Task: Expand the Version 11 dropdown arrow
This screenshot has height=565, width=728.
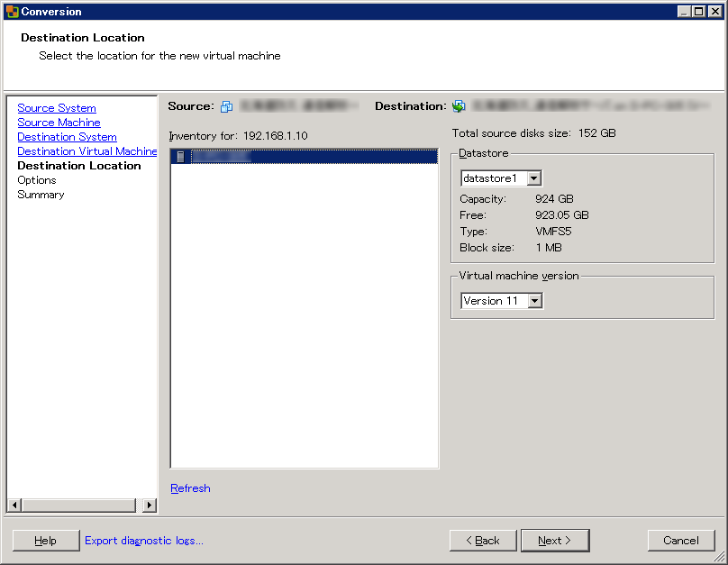Action: [534, 301]
